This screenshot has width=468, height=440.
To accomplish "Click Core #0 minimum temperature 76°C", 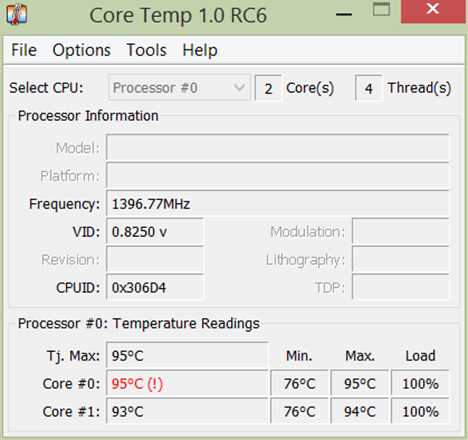I will [x=299, y=383].
